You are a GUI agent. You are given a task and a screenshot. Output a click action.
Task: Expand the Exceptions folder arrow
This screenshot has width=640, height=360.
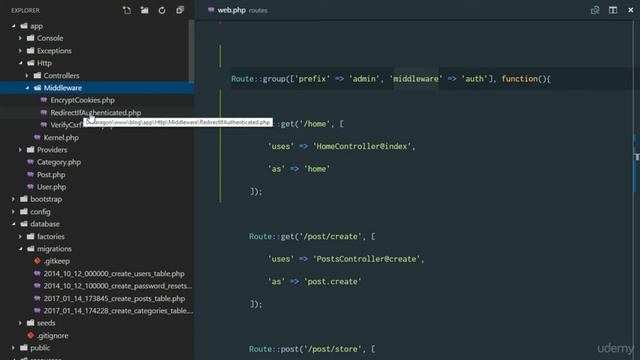20,51
